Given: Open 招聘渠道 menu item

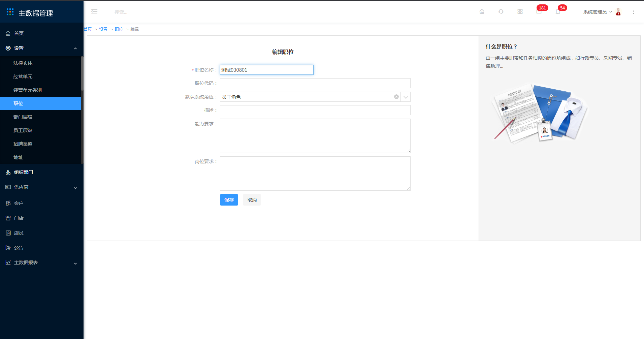Looking at the screenshot, I should click(x=40, y=144).
